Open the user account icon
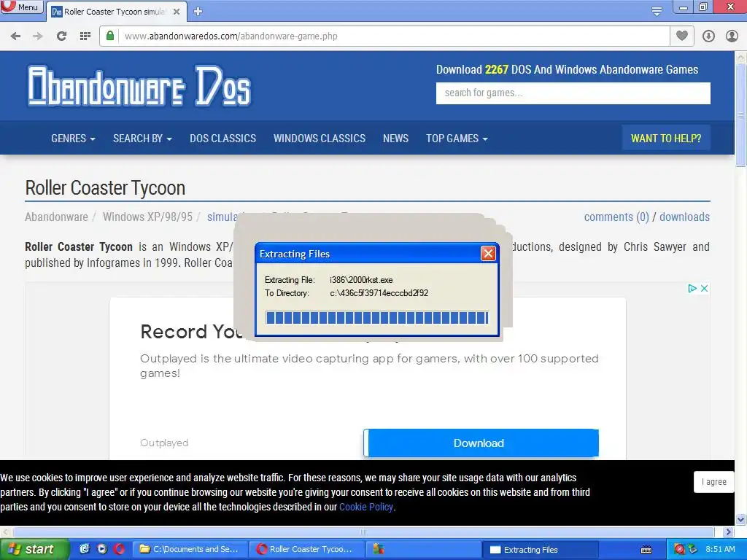 click(732, 36)
